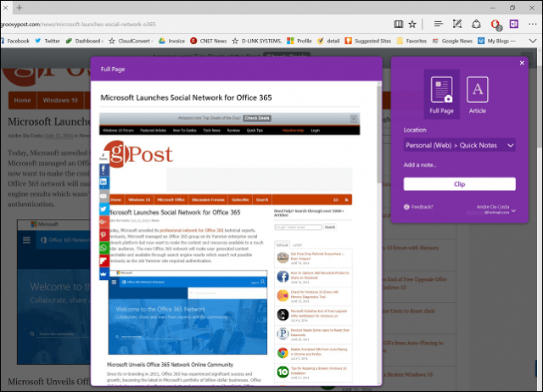Open the Feedback link in clipper
The height and width of the screenshot is (392, 543).
tap(418, 207)
